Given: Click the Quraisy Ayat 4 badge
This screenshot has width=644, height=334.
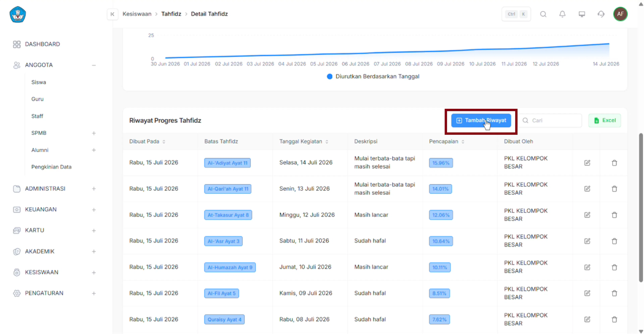Looking at the screenshot, I should (224, 320).
